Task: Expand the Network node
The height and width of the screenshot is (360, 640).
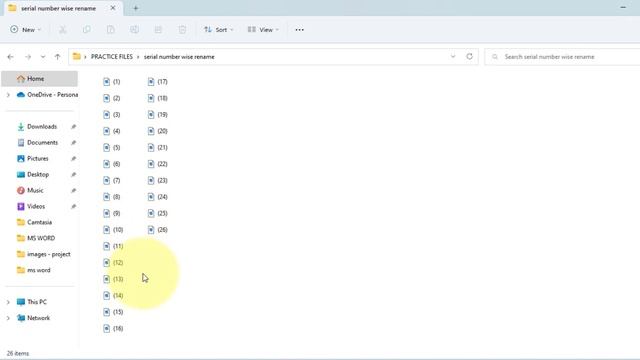Action: (8, 318)
